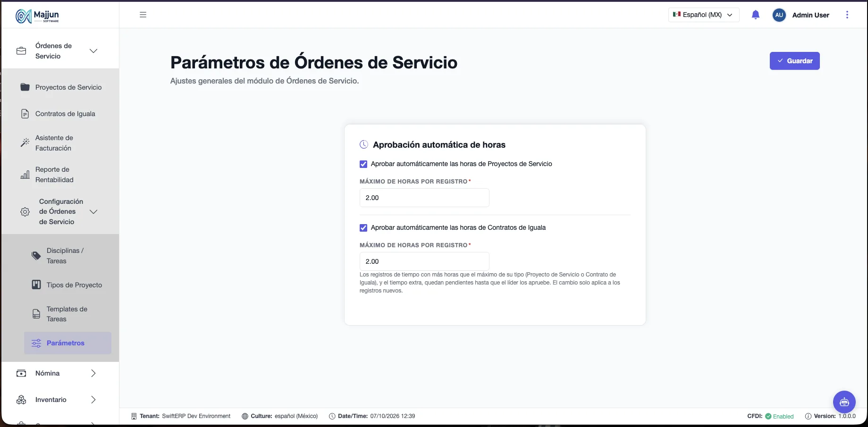Screen dimensions: 868x427
Task: Click the 'SwiftERP Dev Environment' tenant text
Action: [x=196, y=416]
